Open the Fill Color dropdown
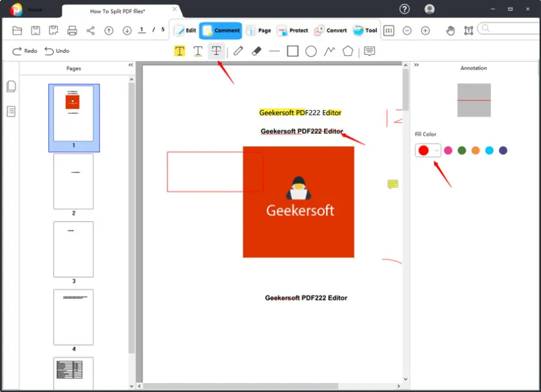Viewport: 541px width, 392px height. pos(437,150)
